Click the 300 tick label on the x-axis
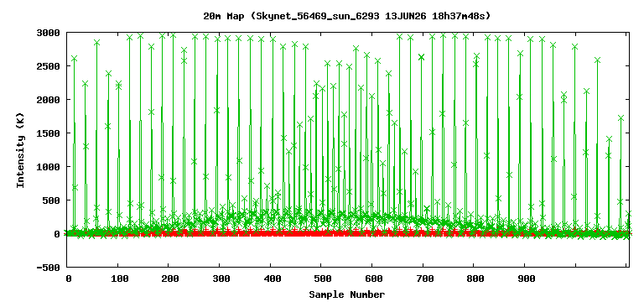Image resolution: width=644 pixels, height=302 pixels. [x=221, y=279]
